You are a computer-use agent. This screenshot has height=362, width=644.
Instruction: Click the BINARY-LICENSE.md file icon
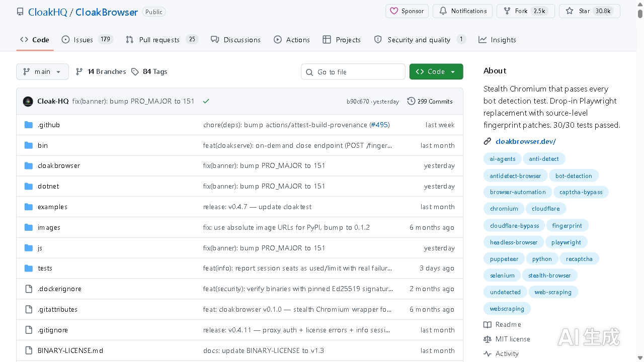(x=29, y=350)
